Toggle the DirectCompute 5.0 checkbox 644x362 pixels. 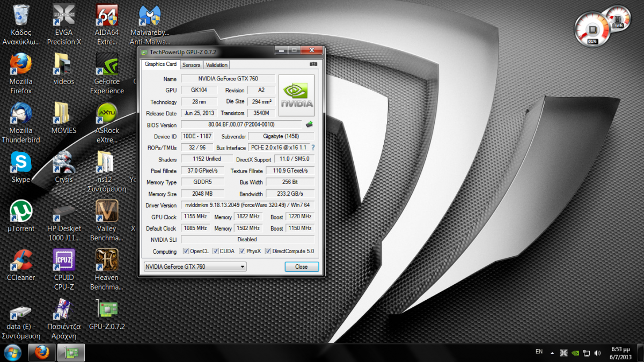tap(268, 251)
